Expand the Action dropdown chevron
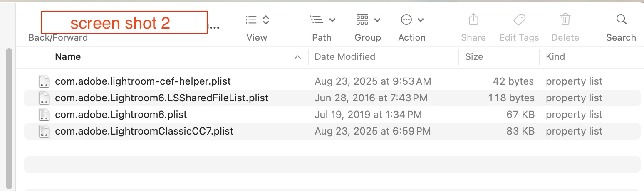Viewport: 644px width, 191px height. pyautogui.click(x=421, y=20)
